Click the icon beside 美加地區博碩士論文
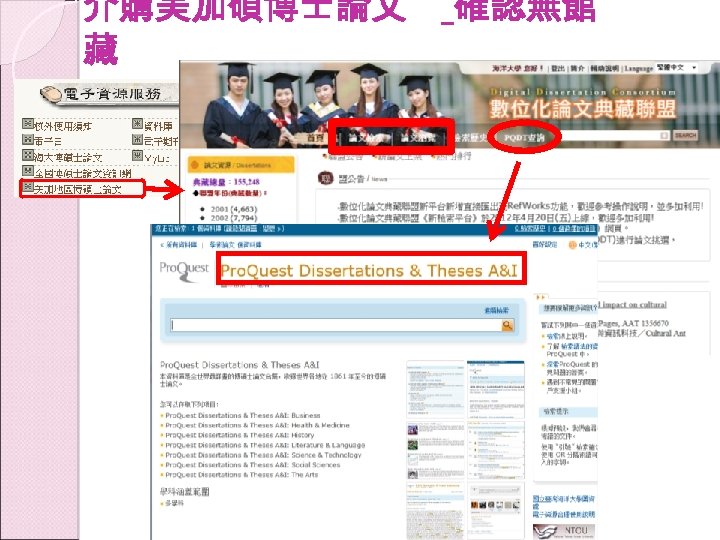 pos(28,187)
